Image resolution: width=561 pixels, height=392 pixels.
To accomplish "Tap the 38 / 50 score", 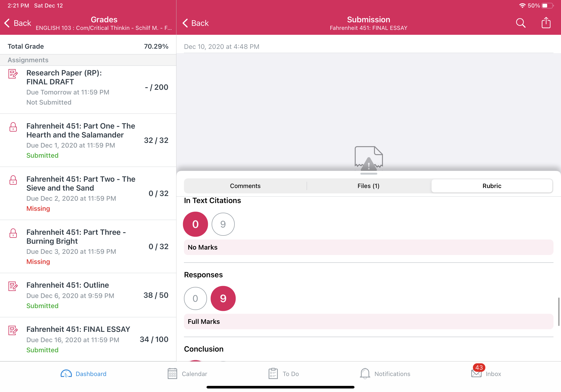I will [156, 295].
